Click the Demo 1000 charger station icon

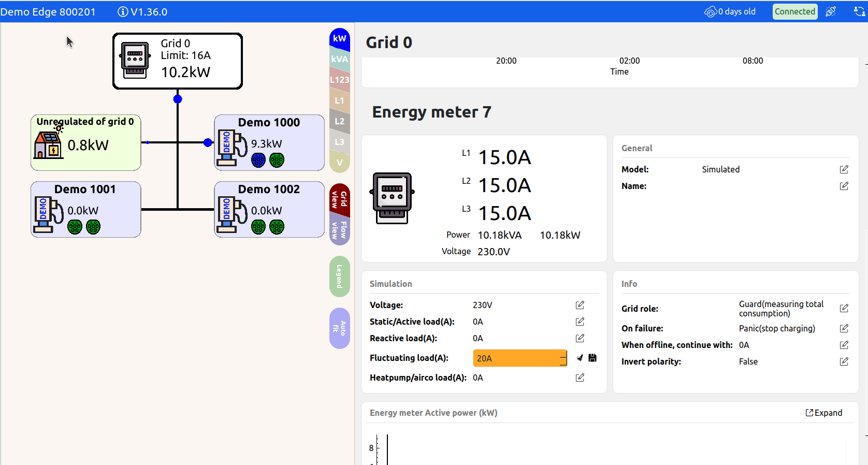(232, 148)
